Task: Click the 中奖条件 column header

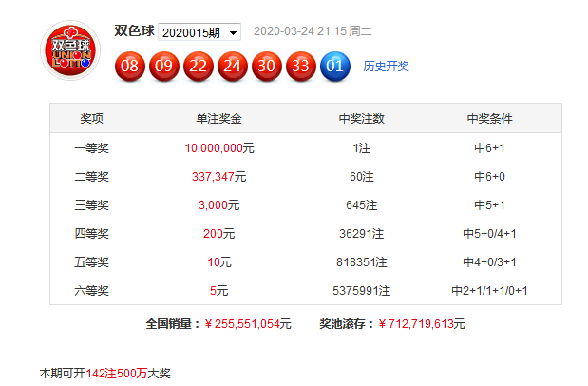Action: click(x=489, y=118)
